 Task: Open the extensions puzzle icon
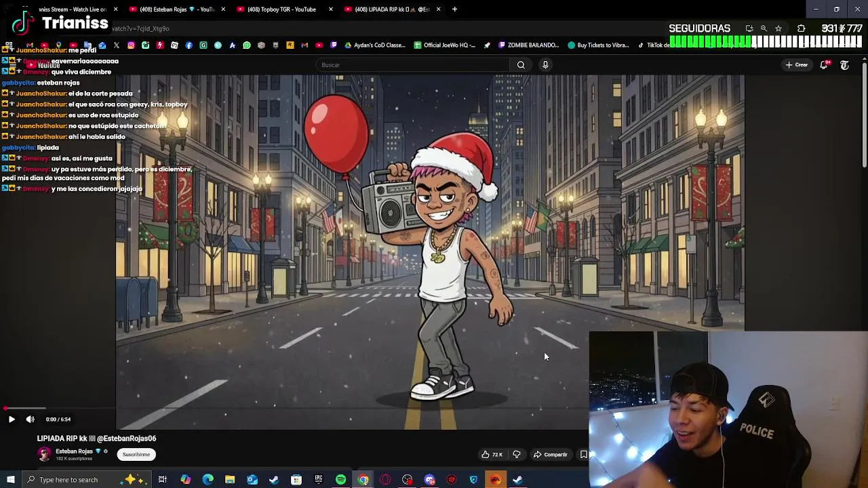click(x=802, y=28)
